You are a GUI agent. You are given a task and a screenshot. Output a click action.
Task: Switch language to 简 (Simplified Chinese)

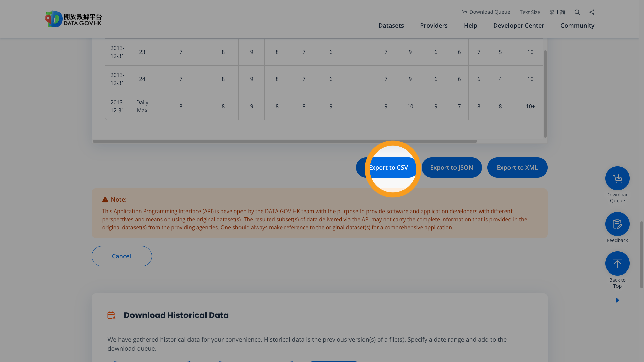tap(562, 12)
